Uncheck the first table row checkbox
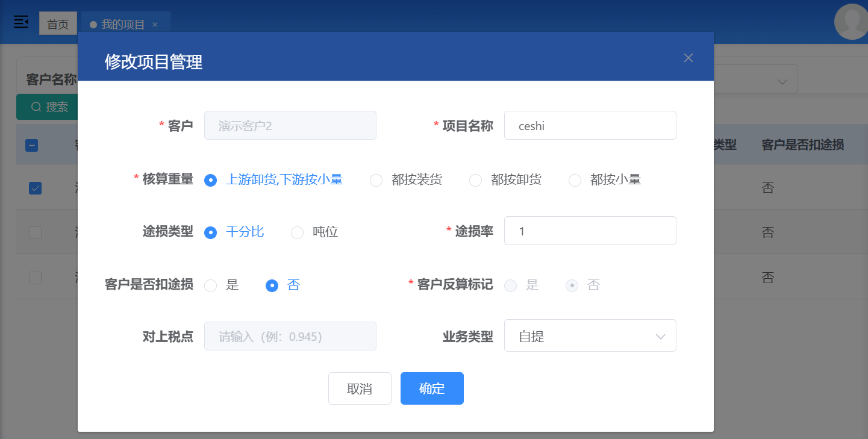Viewport: 868px width, 439px height. tap(36, 188)
